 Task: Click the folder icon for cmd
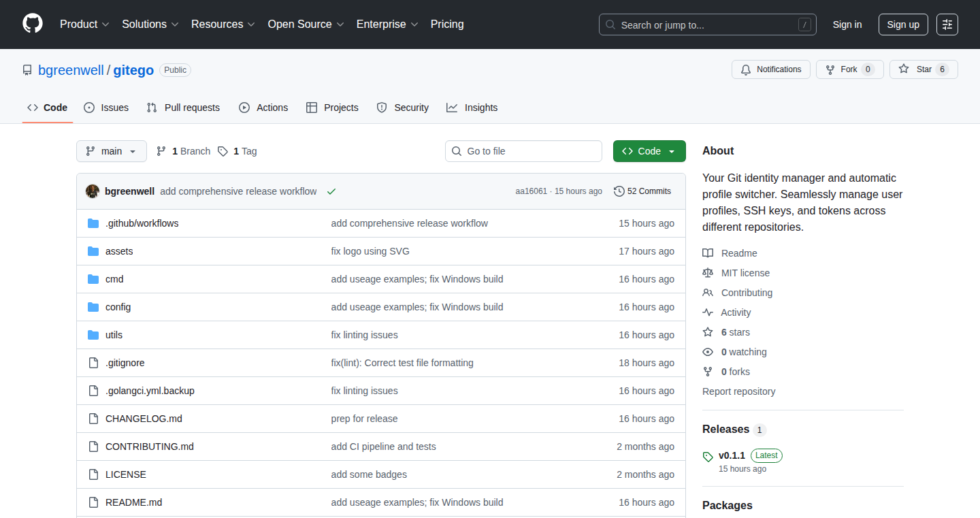click(93, 279)
